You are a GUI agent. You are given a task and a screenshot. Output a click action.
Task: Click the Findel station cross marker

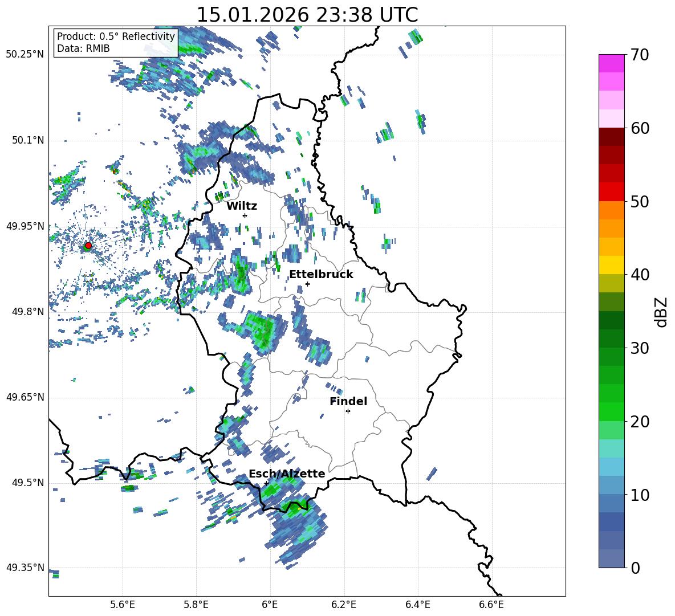click(x=348, y=411)
